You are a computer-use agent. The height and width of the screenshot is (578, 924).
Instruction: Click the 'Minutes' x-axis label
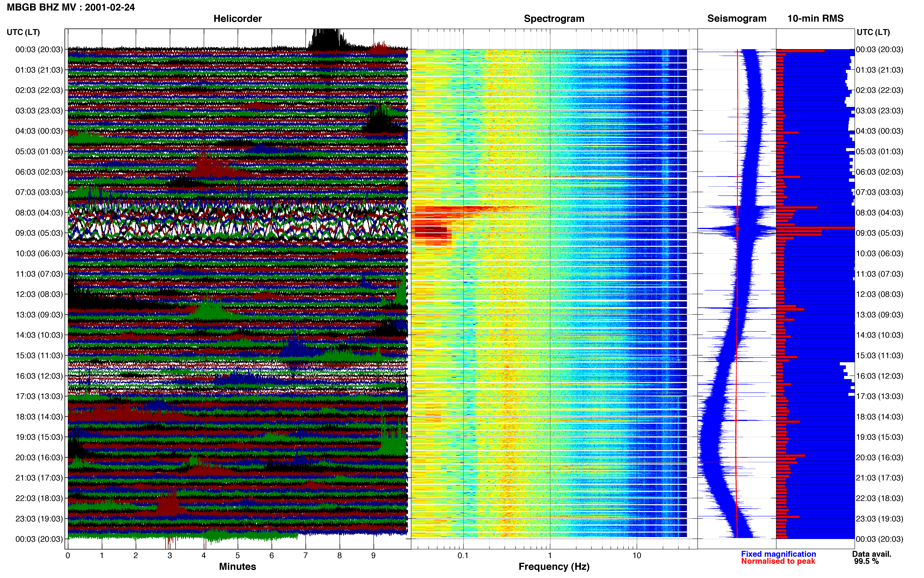pyautogui.click(x=237, y=566)
